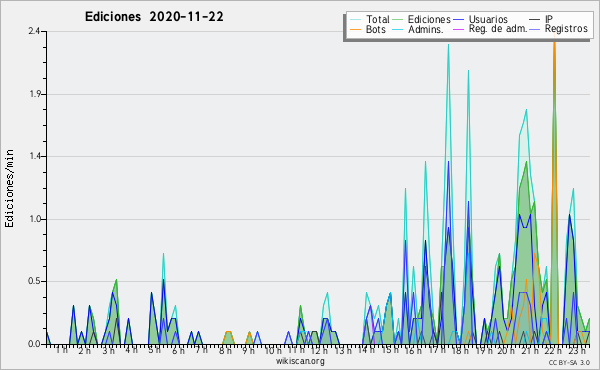This screenshot has height=370, width=600.
Task: Click the orange Bots color line in legend
Action: (355, 29)
